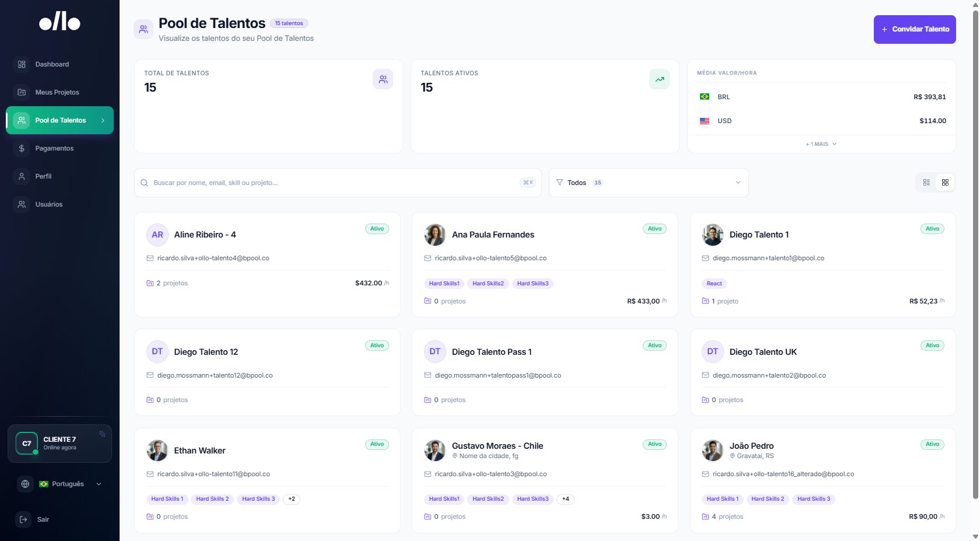980x541 pixels.
Task: Click Diego Talento Pass 1's DT avatar
Action: tap(435, 352)
